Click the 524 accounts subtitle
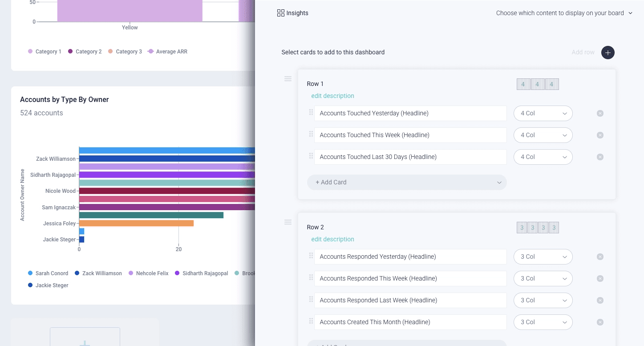This screenshot has width=644, height=346. click(x=41, y=113)
